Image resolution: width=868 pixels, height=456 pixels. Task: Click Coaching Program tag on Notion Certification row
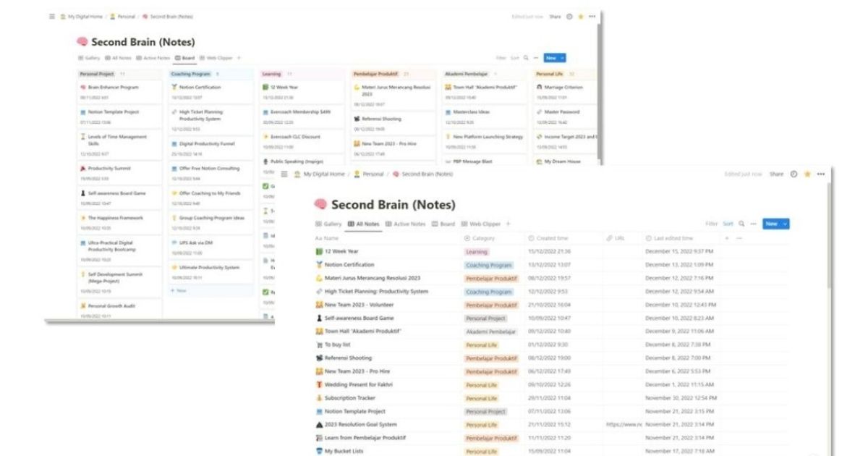click(x=489, y=265)
